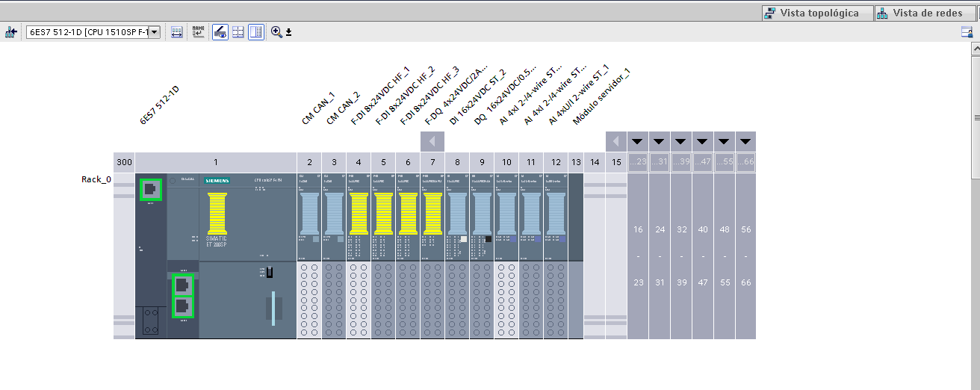Select the server module in slot 13
The width and height of the screenshot is (980, 390).
click(576, 256)
